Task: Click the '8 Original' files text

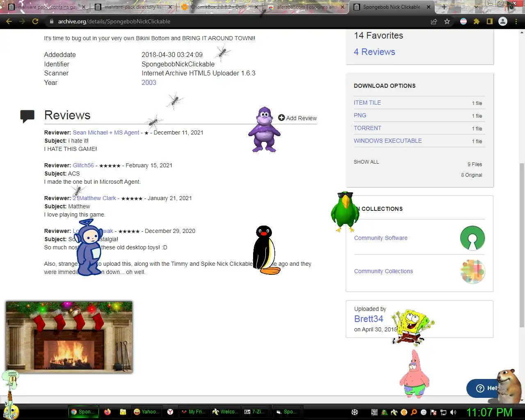Action: pyautogui.click(x=472, y=175)
